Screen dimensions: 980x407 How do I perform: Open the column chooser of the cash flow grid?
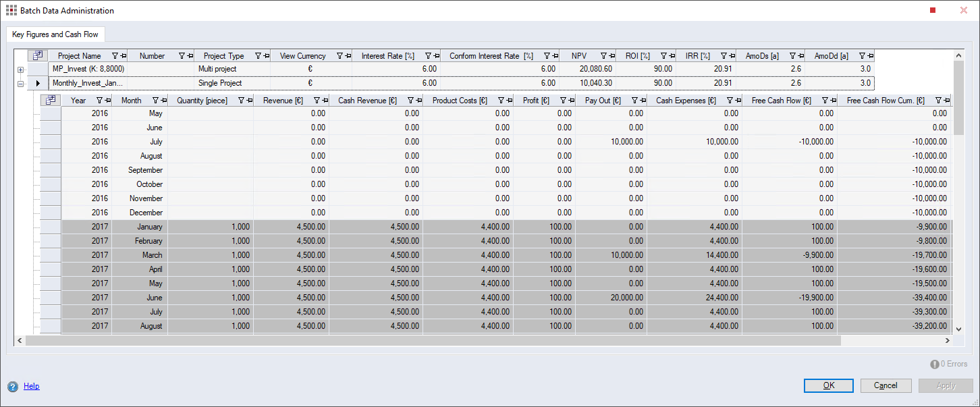point(51,101)
